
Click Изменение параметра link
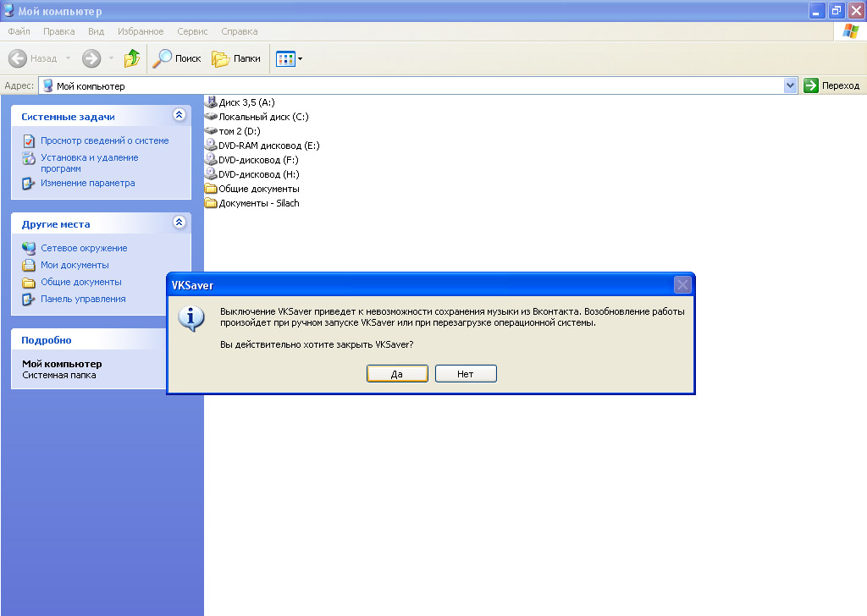[x=87, y=183]
